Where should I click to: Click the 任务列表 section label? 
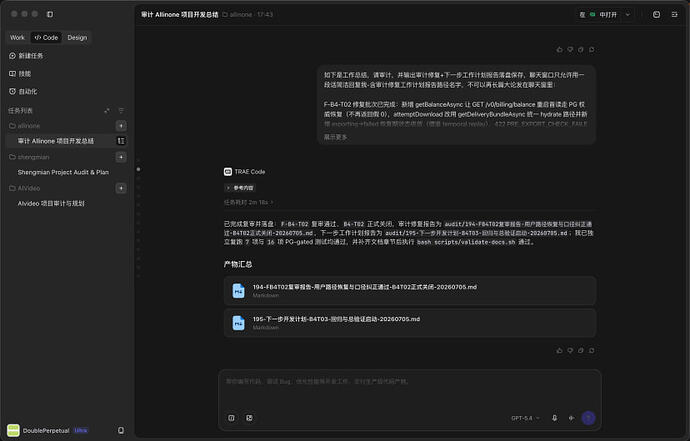tap(20, 110)
